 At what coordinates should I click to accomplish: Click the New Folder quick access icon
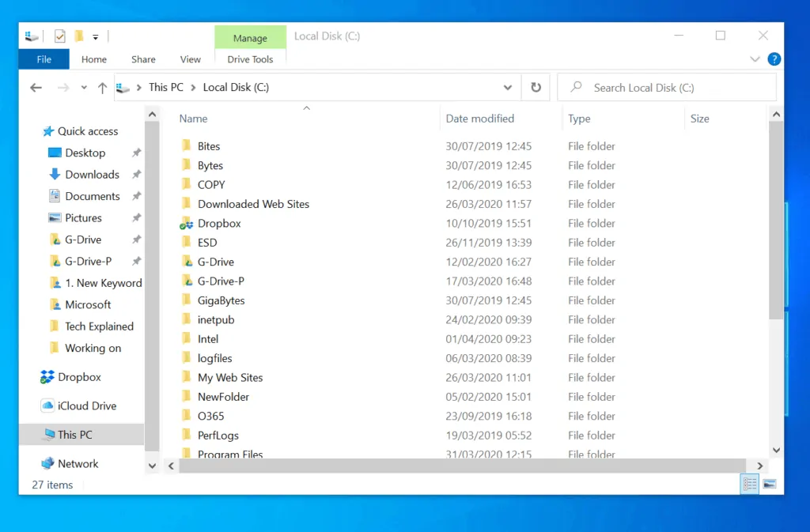pos(78,36)
